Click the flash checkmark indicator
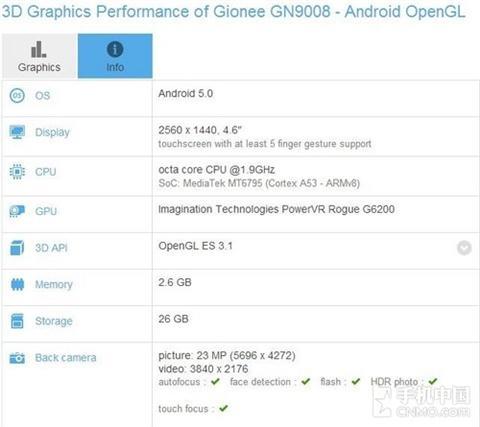Screen dimensions: 480x427 [x=356, y=381]
